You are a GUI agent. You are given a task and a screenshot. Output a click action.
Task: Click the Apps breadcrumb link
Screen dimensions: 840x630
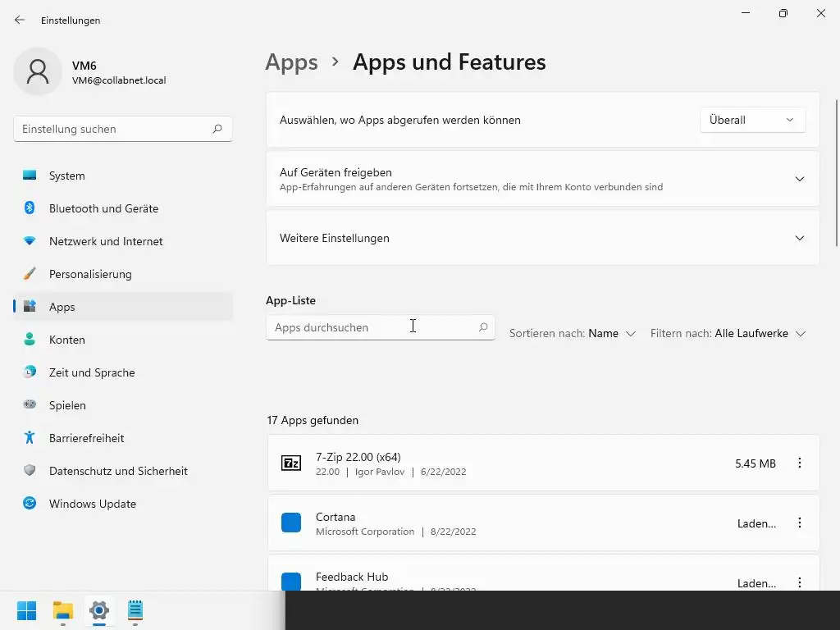[x=291, y=62]
